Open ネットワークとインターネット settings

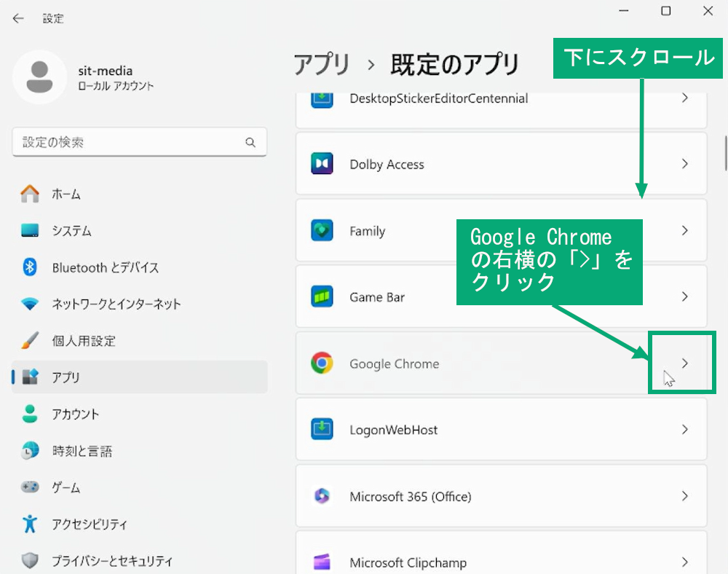[140, 304]
